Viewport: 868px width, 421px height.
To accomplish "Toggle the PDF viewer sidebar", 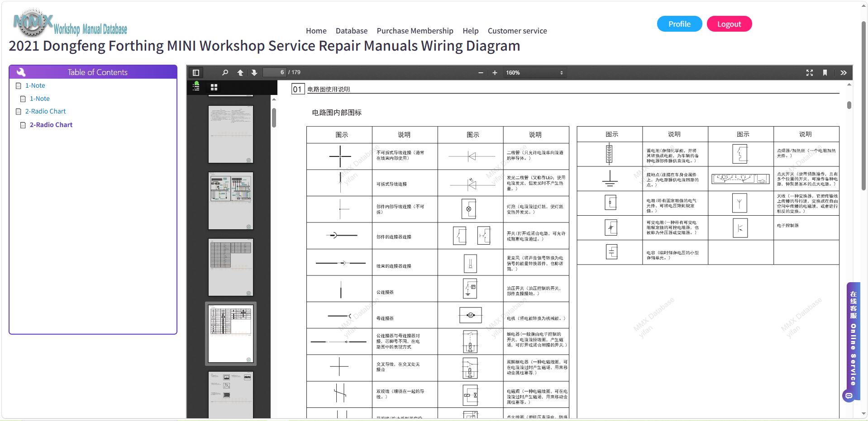I will pos(196,72).
